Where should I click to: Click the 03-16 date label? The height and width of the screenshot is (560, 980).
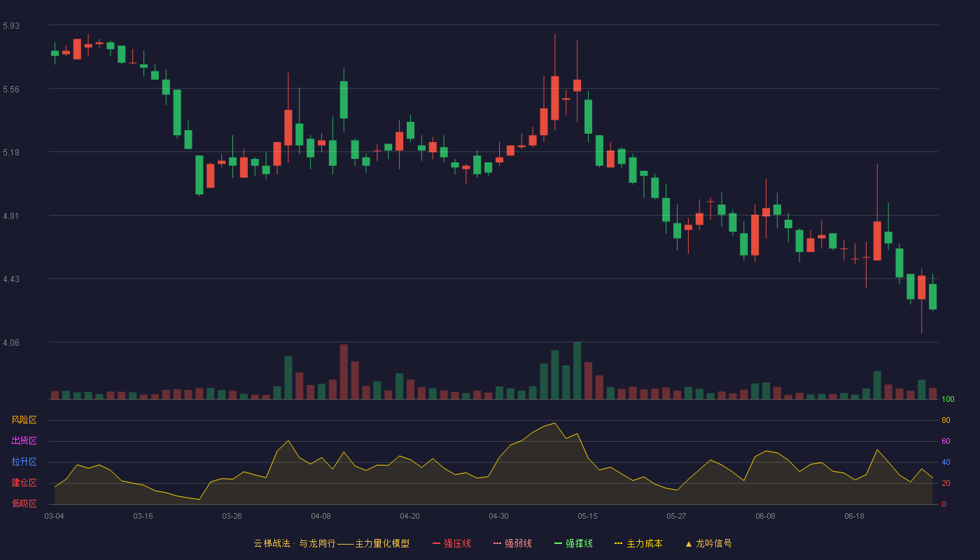(x=143, y=516)
